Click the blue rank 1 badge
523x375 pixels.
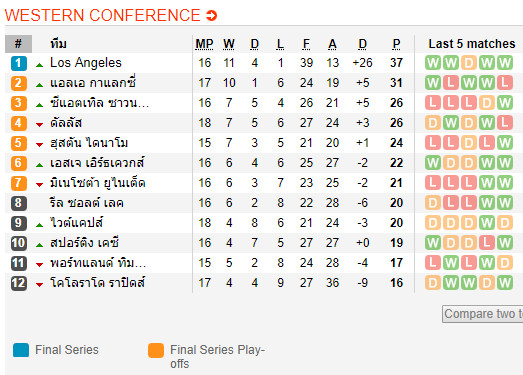(19, 63)
